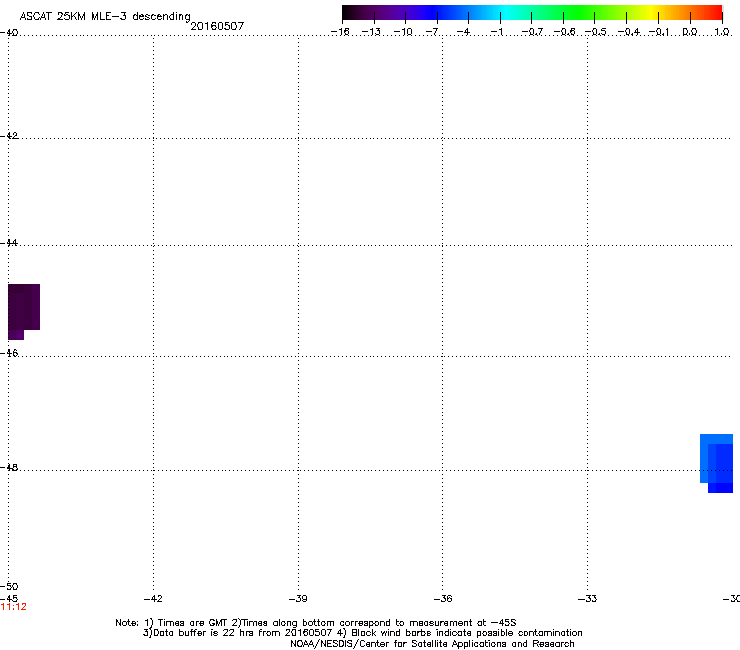The height and width of the screenshot is (650, 740).
Task: Click the -36 longitude axis label
Action: click(x=443, y=599)
